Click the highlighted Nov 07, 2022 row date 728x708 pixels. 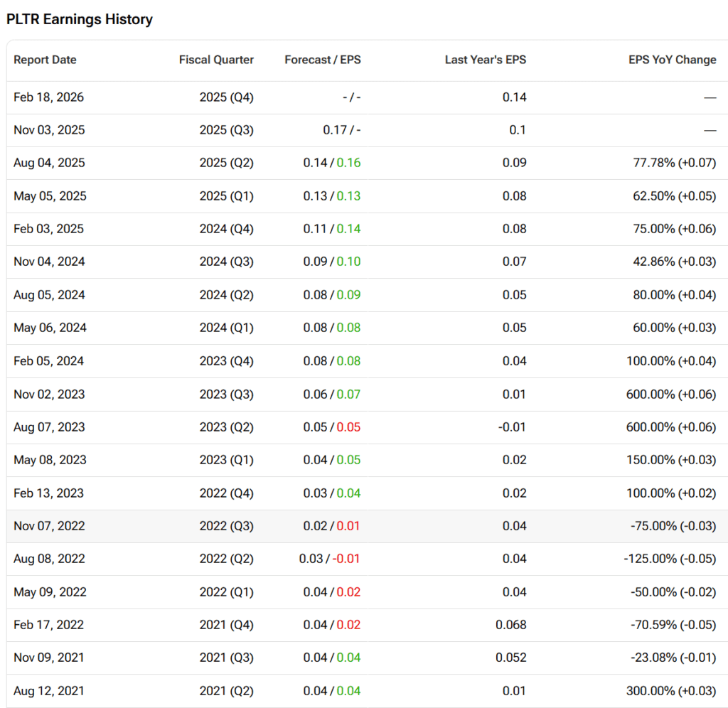pyautogui.click(x=49, y=526)
